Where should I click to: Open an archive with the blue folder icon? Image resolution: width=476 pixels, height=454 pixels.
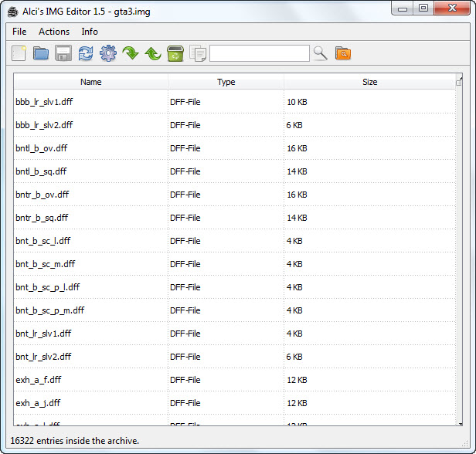(41, 53)
